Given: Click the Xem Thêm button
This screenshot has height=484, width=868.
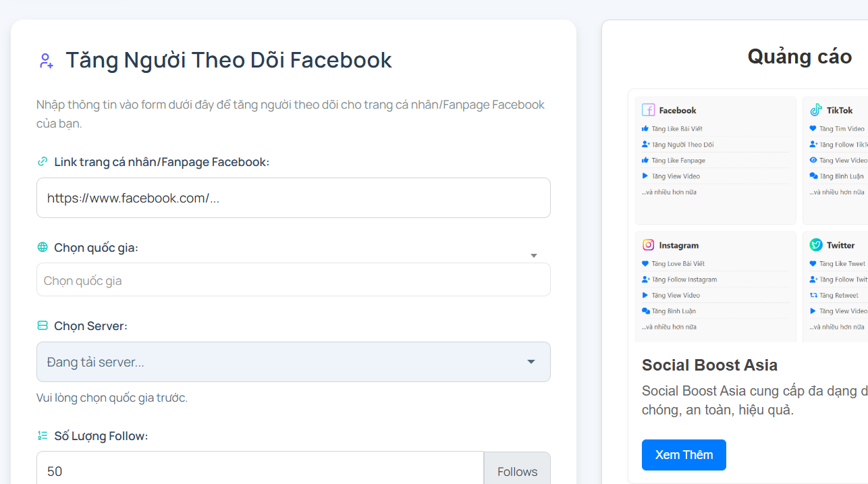Looking at the screenshot, I should coord(684,455).
